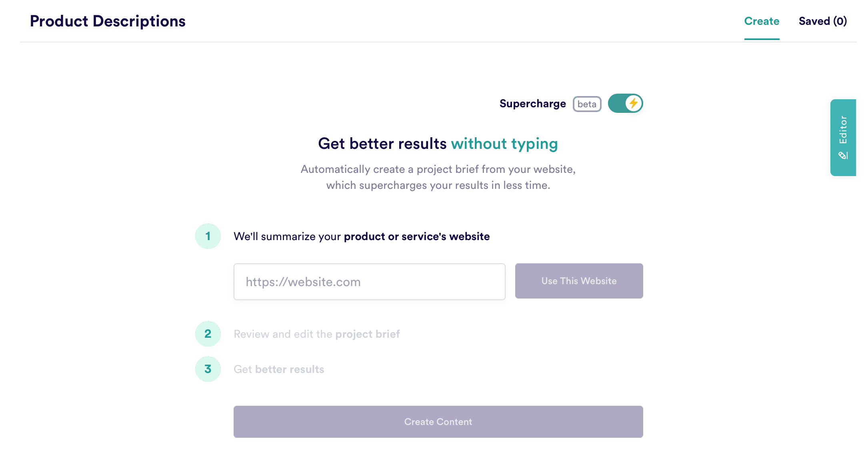Click the step 2 number circle

208,334
